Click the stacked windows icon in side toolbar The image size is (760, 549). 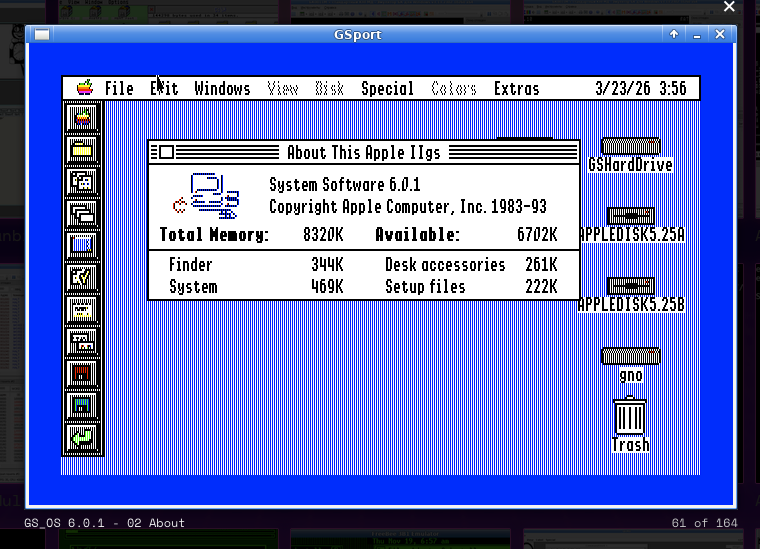click(x=82, y=214)
